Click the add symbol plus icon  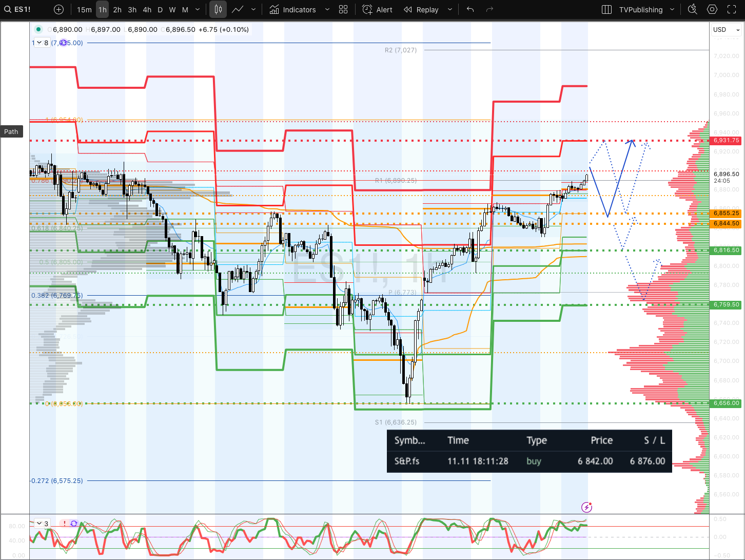[x=59, y=10]
